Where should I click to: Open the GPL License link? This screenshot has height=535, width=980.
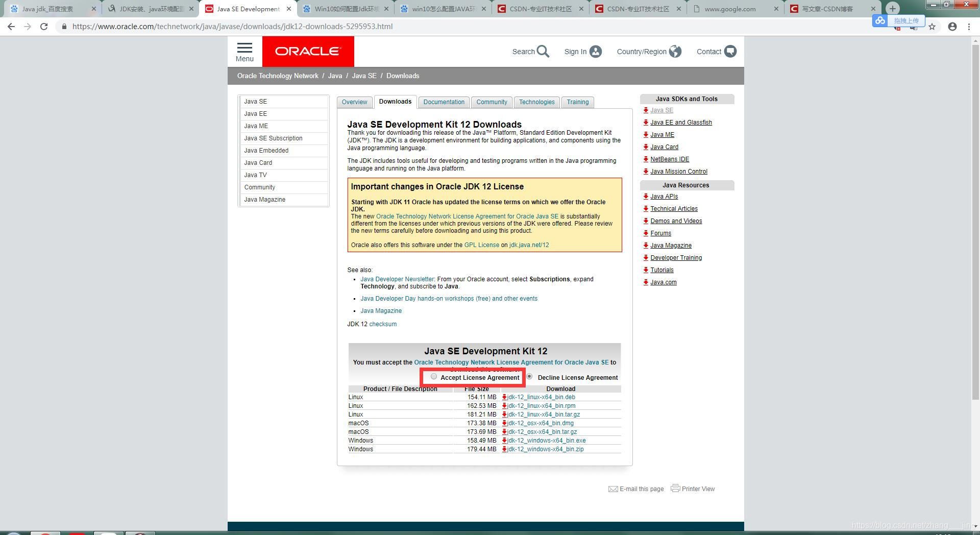tap(481, 245)
